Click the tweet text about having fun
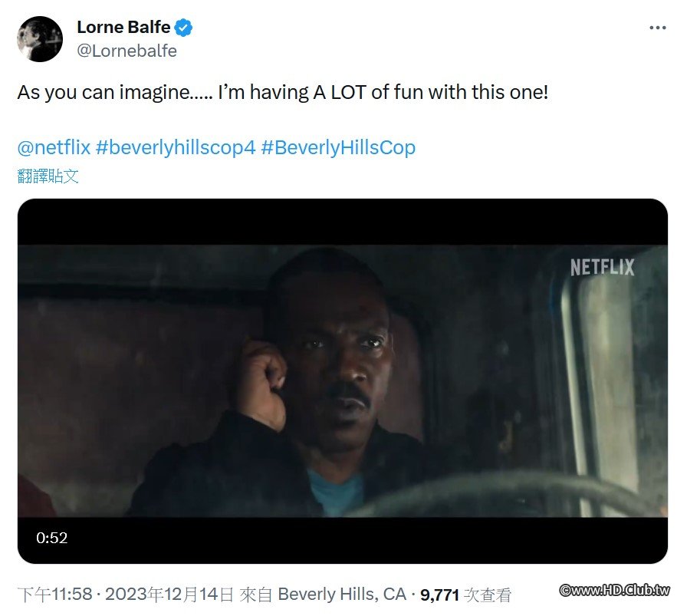The height and width of the screenshot is (616, 687). [283, 93]
